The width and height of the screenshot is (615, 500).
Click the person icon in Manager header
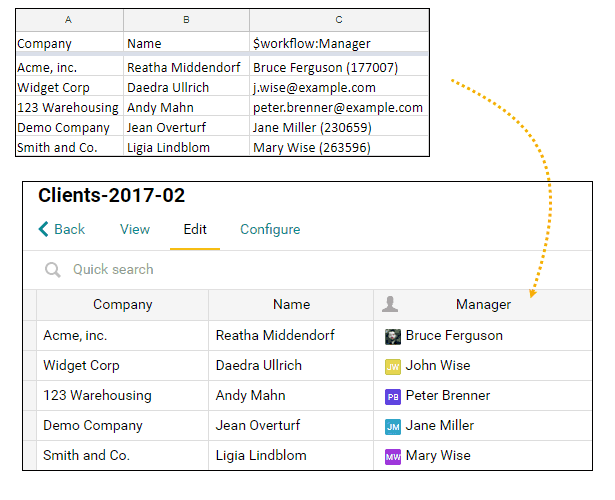point(390,304)
